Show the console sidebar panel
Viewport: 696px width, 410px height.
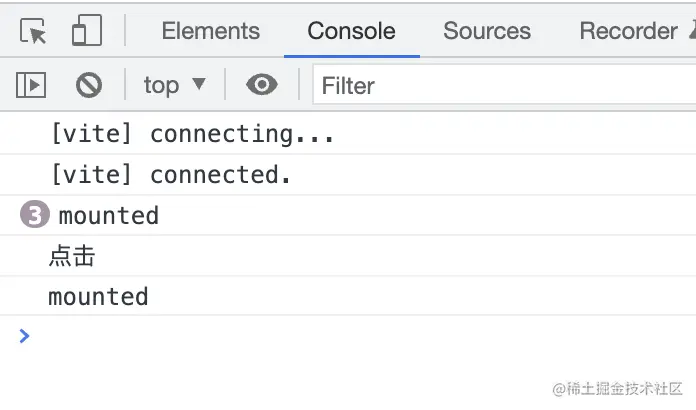point(31,85)
